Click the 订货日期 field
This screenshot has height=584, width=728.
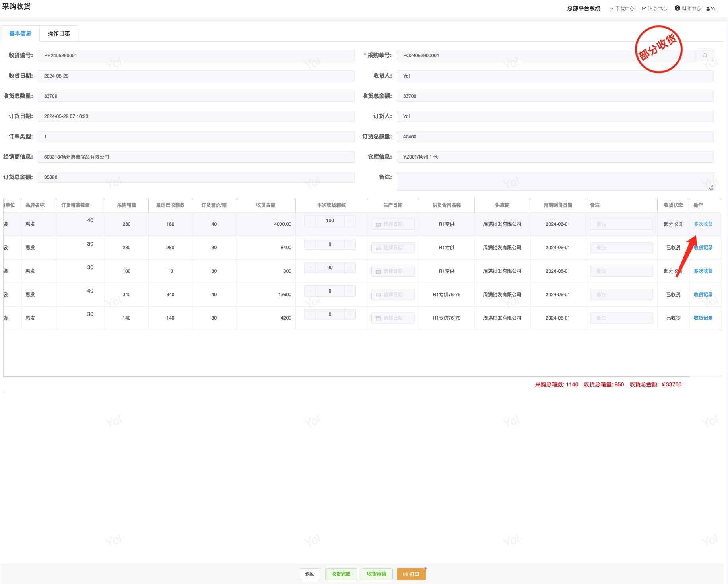coord(196,116)
